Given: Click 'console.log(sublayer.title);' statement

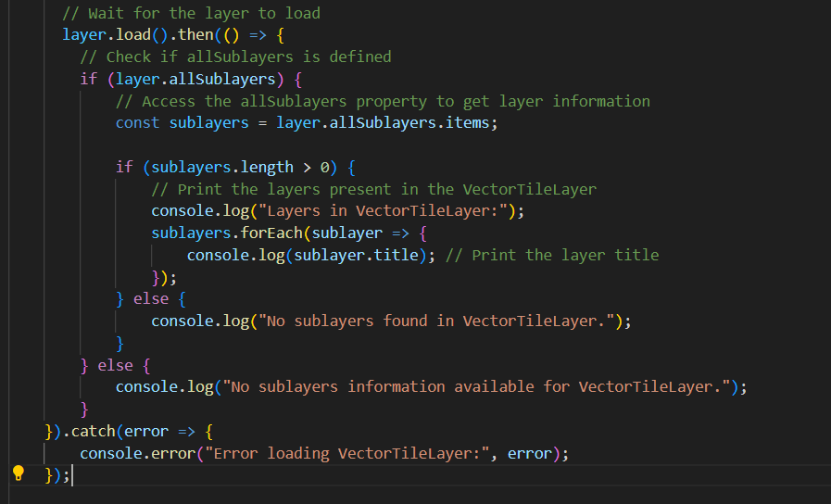Looking at the screenshot, I should (x=311, y=256).
